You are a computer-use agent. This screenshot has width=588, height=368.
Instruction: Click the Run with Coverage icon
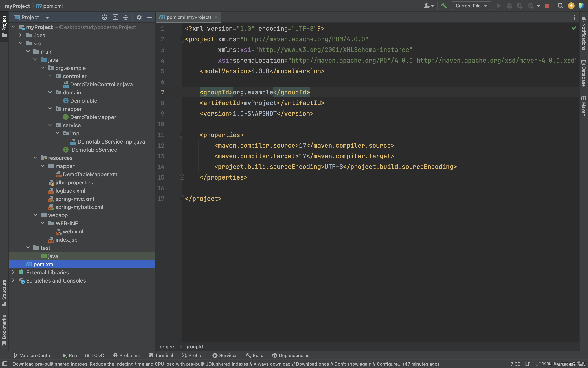[519, 6]
